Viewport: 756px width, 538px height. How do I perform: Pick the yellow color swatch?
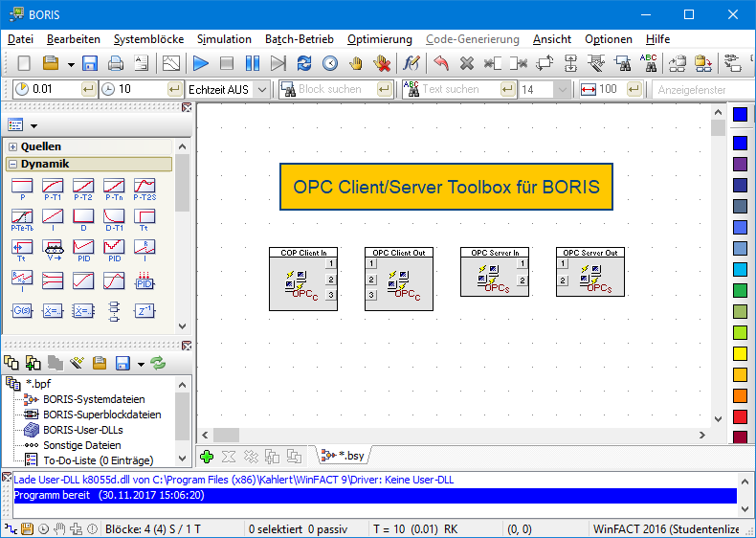740,353
